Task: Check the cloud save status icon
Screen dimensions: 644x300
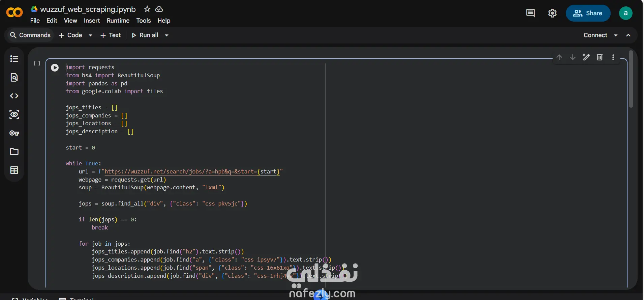Action: (159, 9)
